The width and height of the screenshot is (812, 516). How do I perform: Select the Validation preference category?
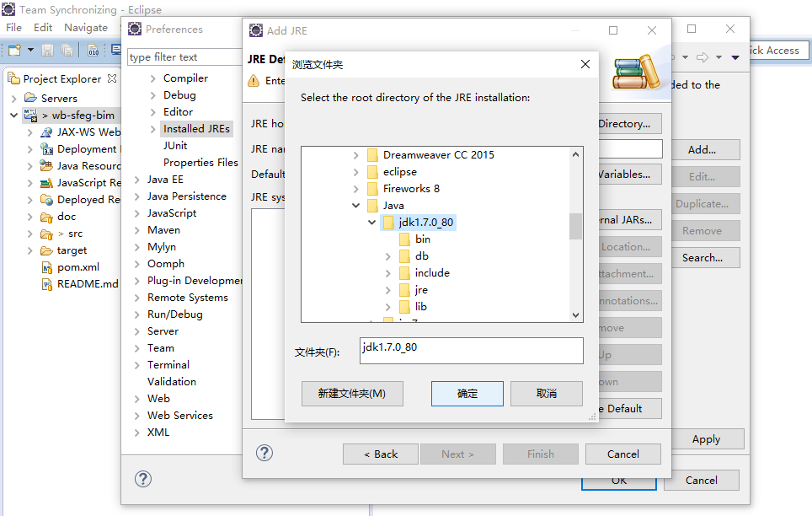pyautogui.click(x=172, y=382)
